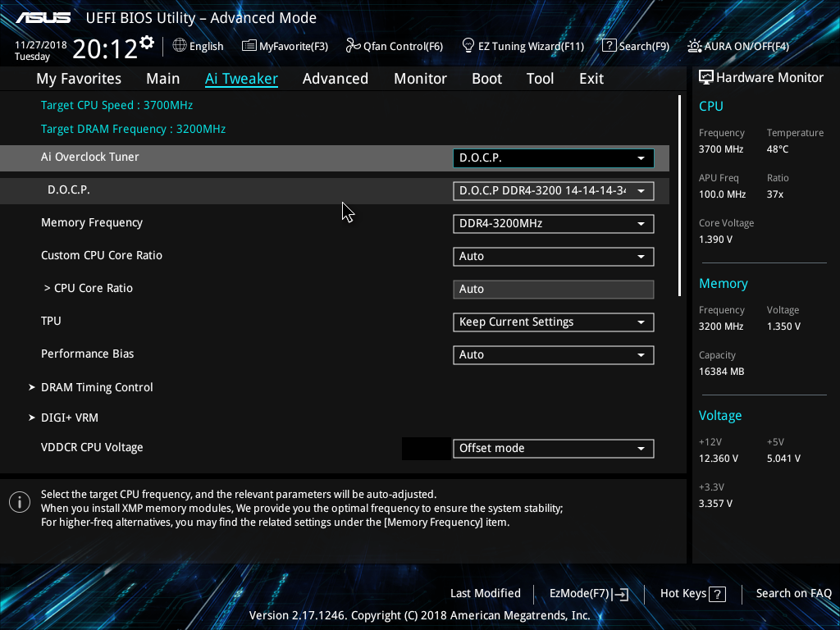
Task: Click Search on FAQ link
Action: pyautogui.click(x=793, y=593)
